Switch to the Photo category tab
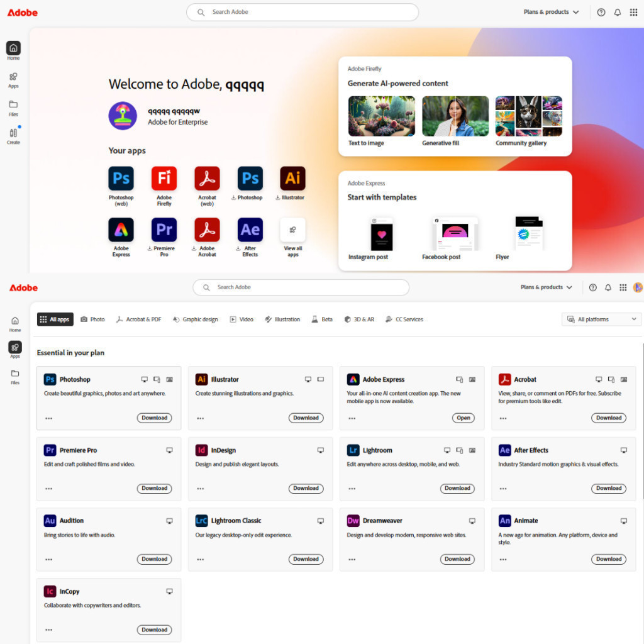The image size is (644, 644). 92,319
